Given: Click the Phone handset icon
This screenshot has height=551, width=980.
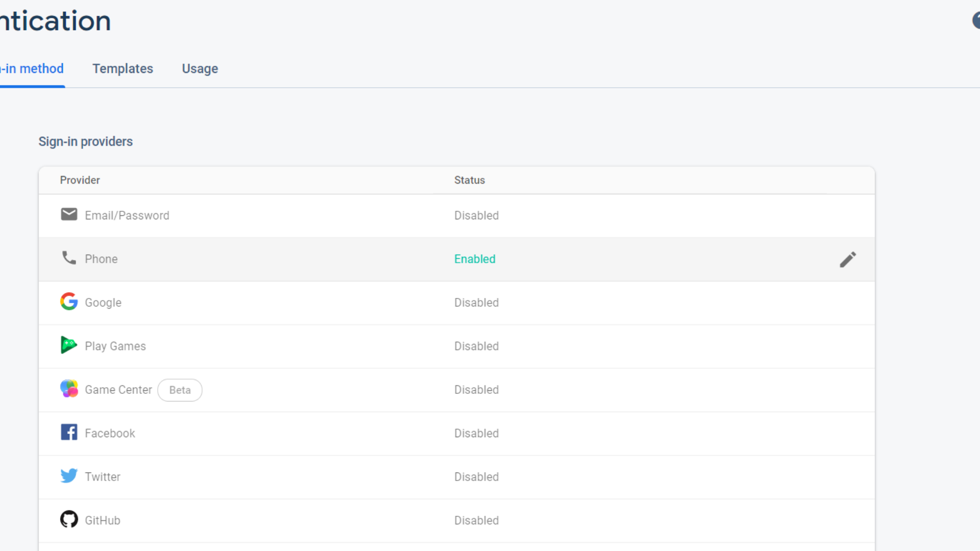Looking at the screenshot, I should pyautogui.click(x=69, y=258).
